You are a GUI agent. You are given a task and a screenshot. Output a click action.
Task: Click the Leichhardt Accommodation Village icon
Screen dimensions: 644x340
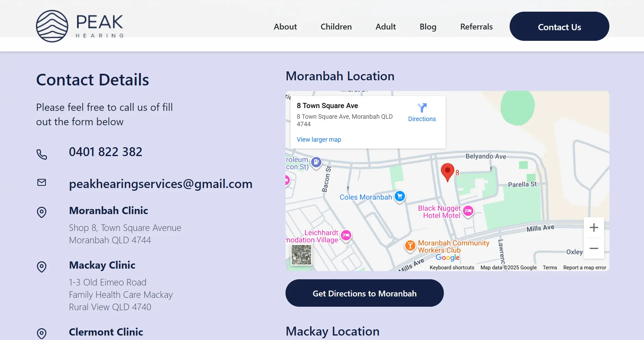click(x=346, y=235)
